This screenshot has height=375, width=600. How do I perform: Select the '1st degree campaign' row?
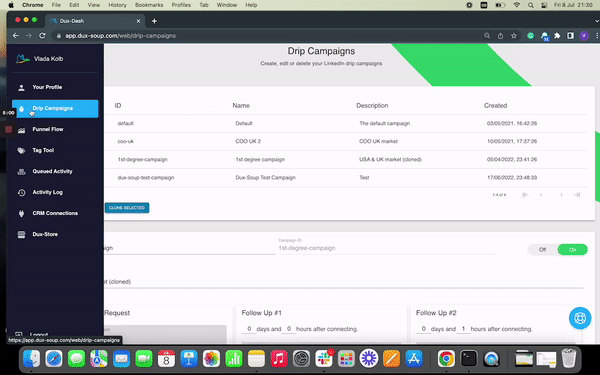(346, 160)
